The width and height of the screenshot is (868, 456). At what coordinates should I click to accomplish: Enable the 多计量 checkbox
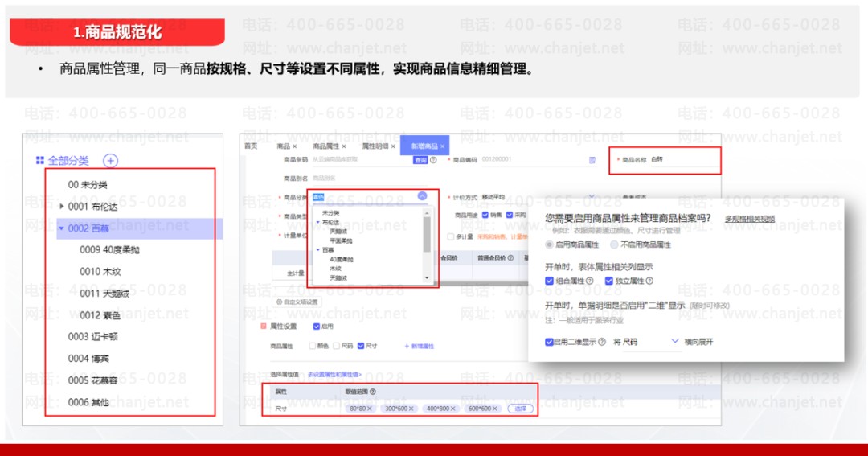[451, 236]
